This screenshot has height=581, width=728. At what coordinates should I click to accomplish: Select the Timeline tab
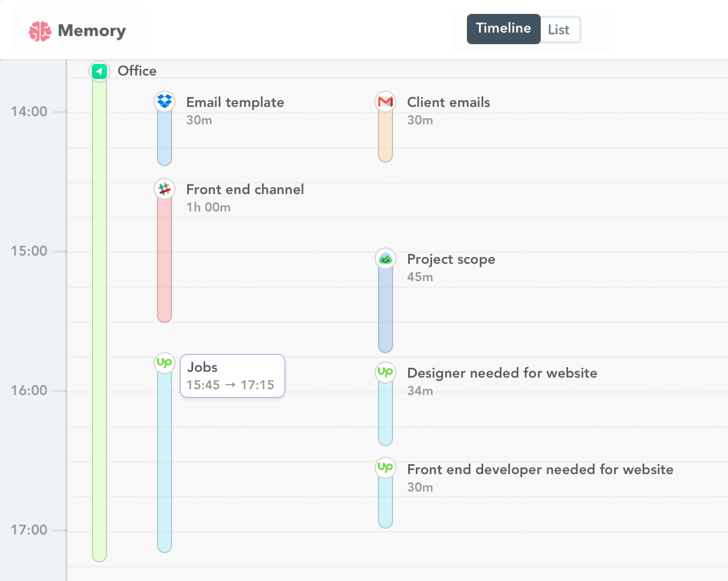click(x=504, y=28)
